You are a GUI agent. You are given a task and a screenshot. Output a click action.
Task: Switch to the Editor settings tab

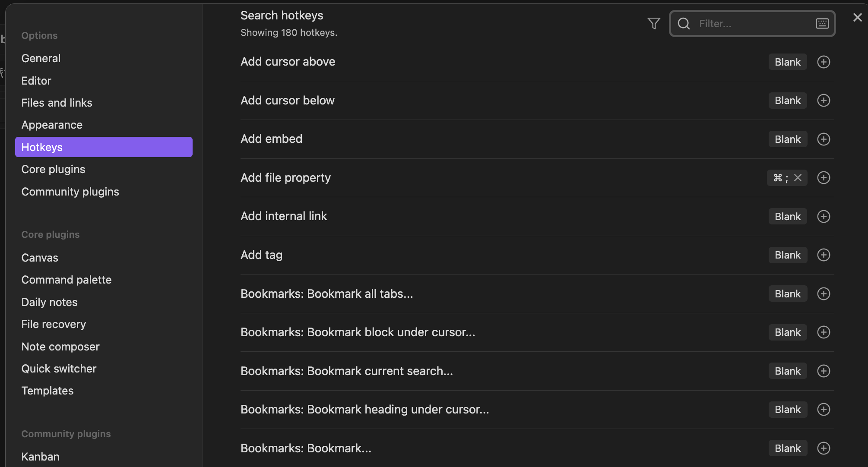pos(36,81)
